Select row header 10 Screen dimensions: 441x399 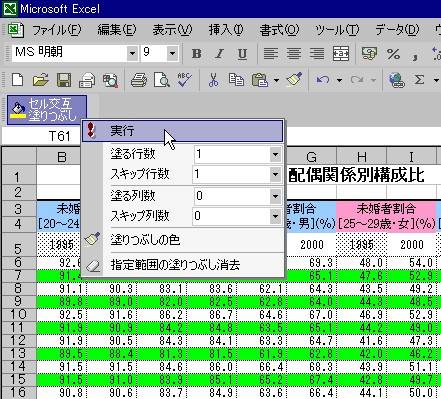coord(19,314)
